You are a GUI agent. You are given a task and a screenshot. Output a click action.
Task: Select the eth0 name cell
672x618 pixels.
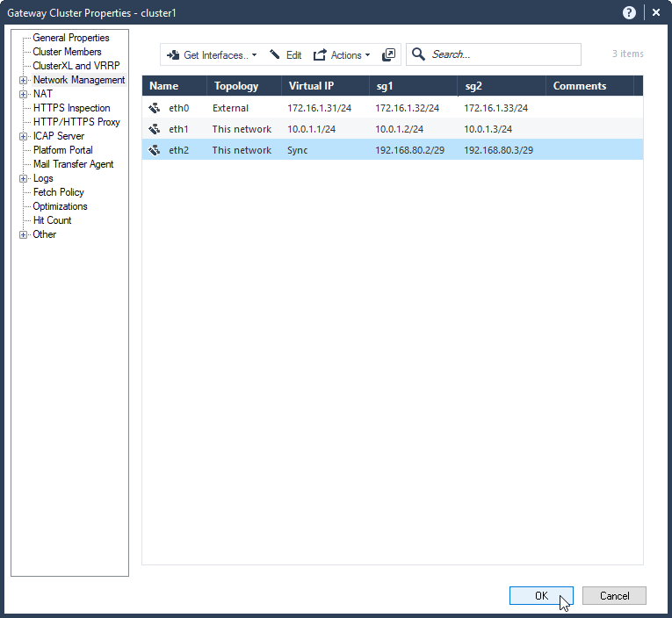coord(178,108)
